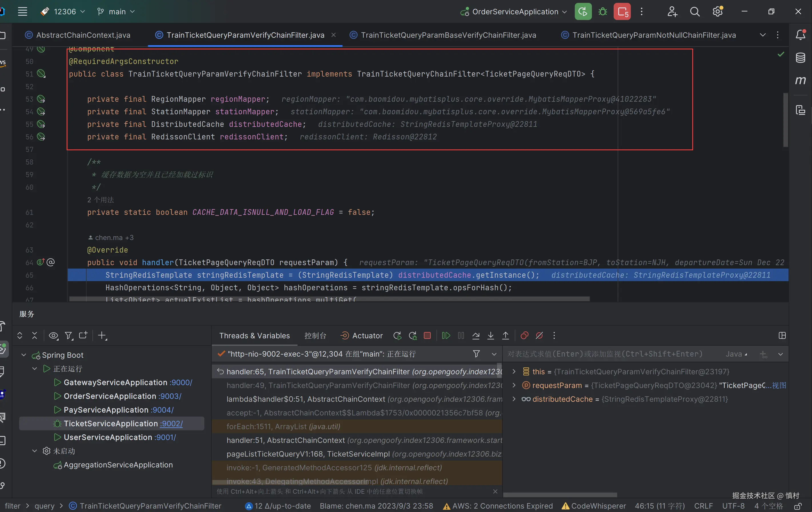812x512 pixels.
Task: Open Maven tool window icon
Action: click(x=801, y=81)
